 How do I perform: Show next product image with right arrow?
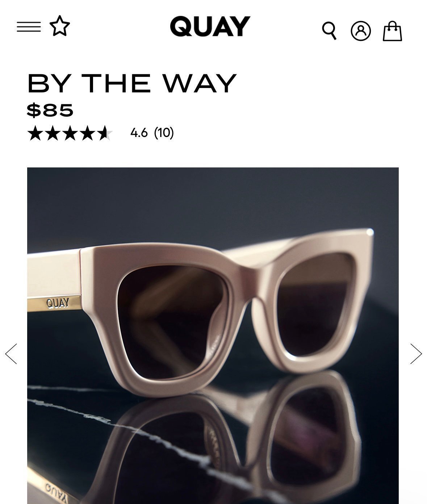[x=416, y=354]
